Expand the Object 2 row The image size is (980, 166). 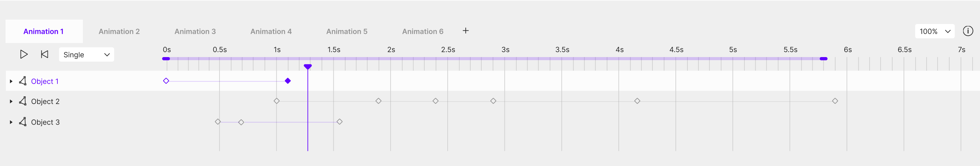(11, 102)
